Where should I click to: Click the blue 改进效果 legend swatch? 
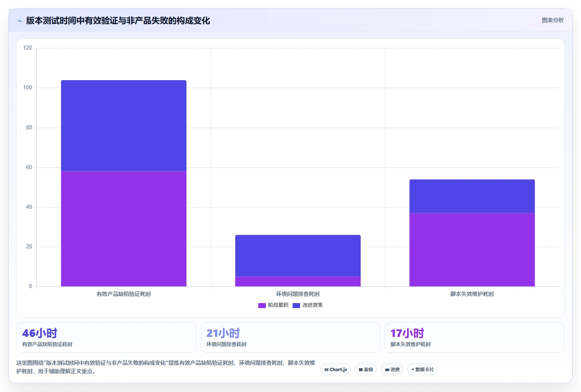pyautogui.click(x=296, y=306)
